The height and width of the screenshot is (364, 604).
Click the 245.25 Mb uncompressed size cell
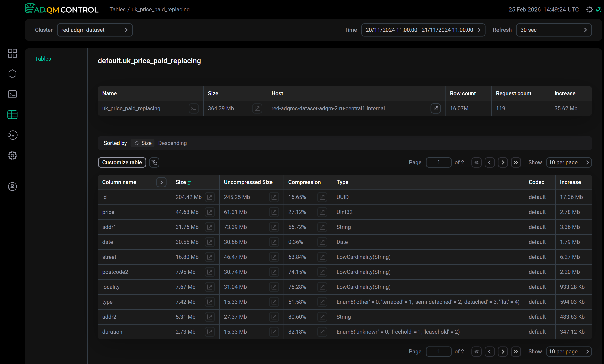tap(237, 197)
